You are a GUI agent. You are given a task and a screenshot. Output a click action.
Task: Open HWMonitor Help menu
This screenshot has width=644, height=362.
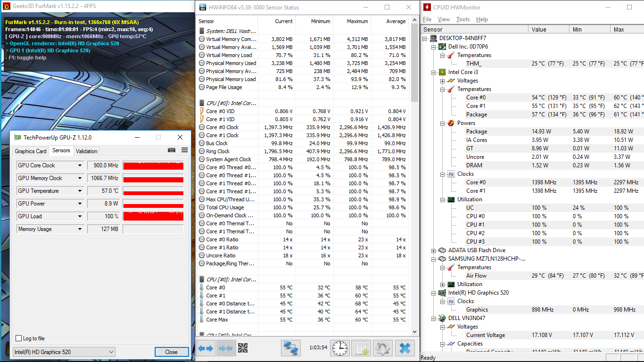coord(482,19)
